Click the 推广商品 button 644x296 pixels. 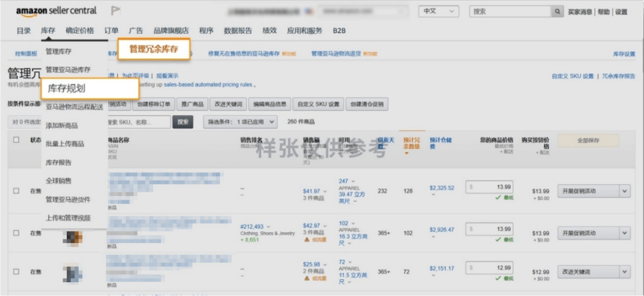(x=193, y=104)
